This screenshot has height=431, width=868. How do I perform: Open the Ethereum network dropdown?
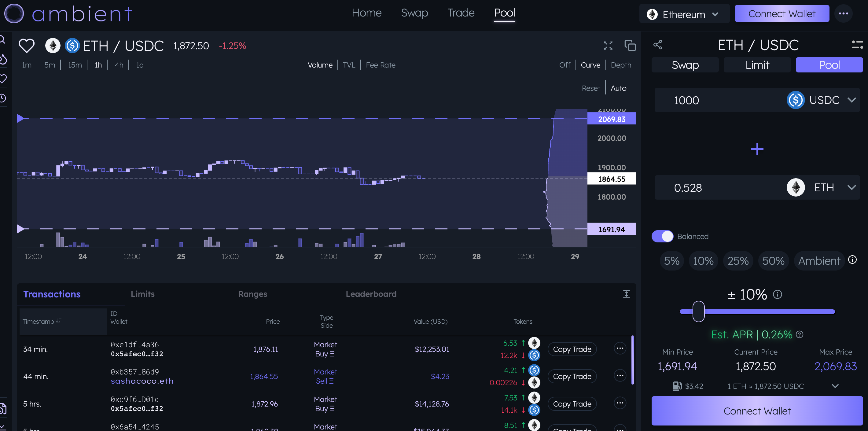point(683,14)
